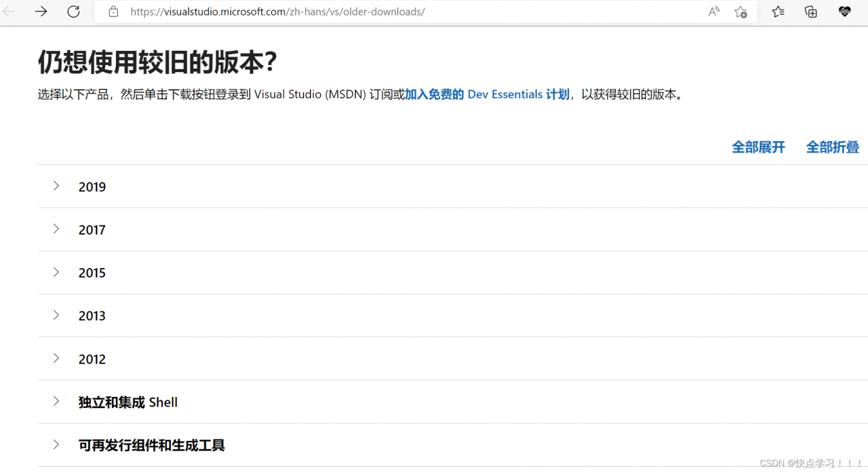Select the 2015 row label
Image resolution: width=868 pixels, height=473 pixels.
(x=92, y=273)
